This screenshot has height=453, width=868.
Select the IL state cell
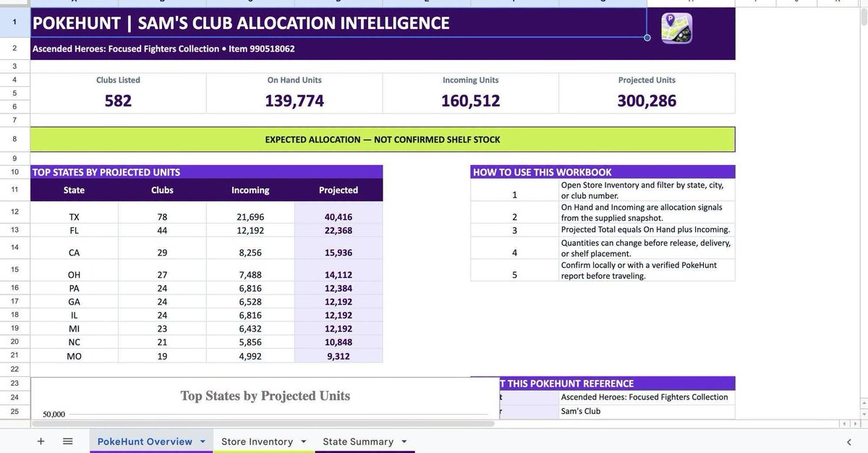(74, 315)
